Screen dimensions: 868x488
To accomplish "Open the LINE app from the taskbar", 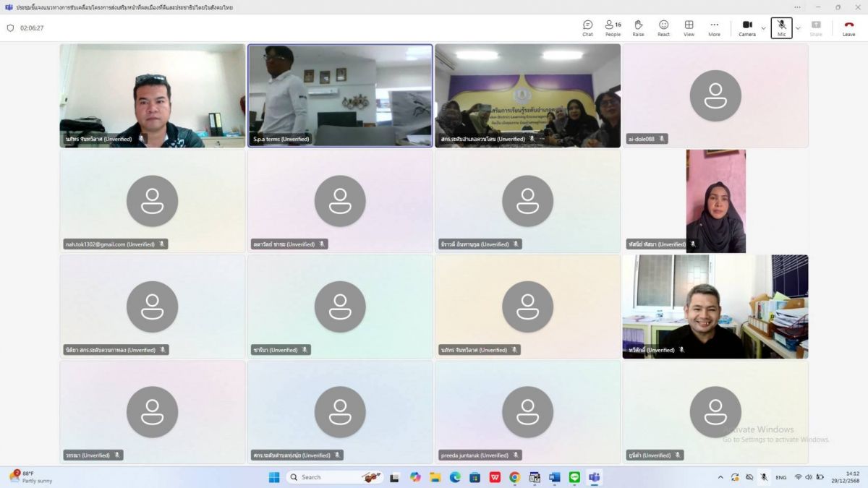I will 574,477.
